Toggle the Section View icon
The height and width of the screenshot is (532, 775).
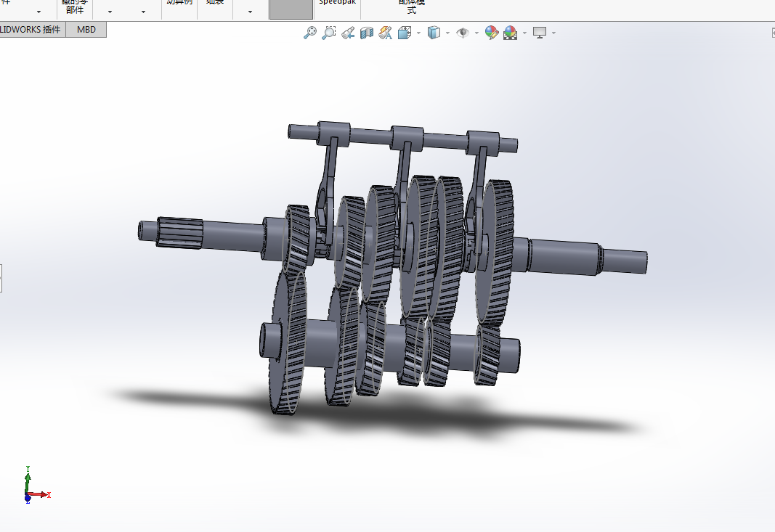(x=367, y=33)
